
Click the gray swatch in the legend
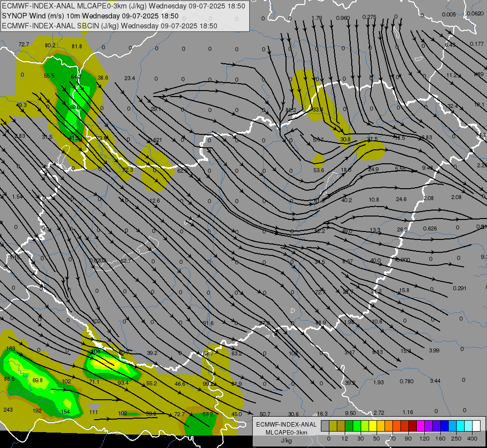(x=325, y=426)
